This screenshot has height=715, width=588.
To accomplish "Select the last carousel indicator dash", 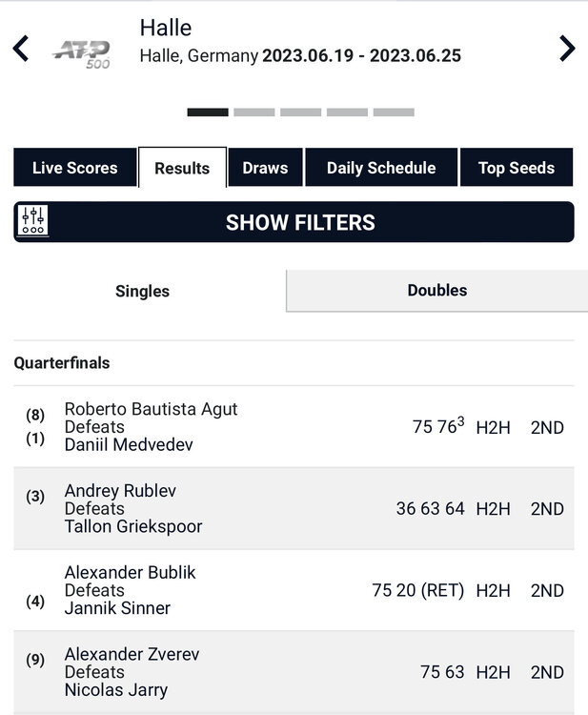I will 394,112.
